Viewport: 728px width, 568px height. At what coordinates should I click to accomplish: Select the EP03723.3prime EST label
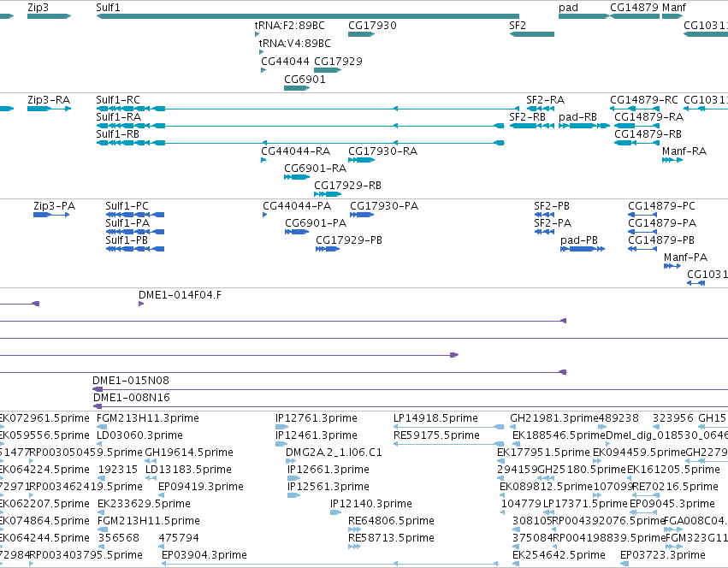click(663, 555)
